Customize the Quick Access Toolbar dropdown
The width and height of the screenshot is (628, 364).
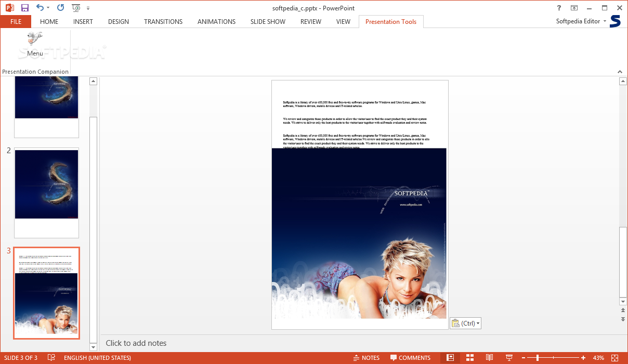[88, 8]
